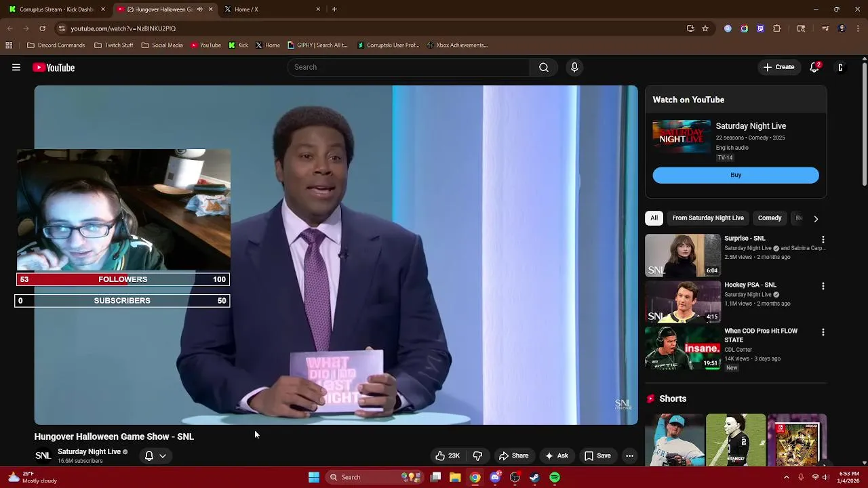Click the install app icon in address bar
Image resolution: width=868 pixels, height=488 pixels.
[690, 28]
